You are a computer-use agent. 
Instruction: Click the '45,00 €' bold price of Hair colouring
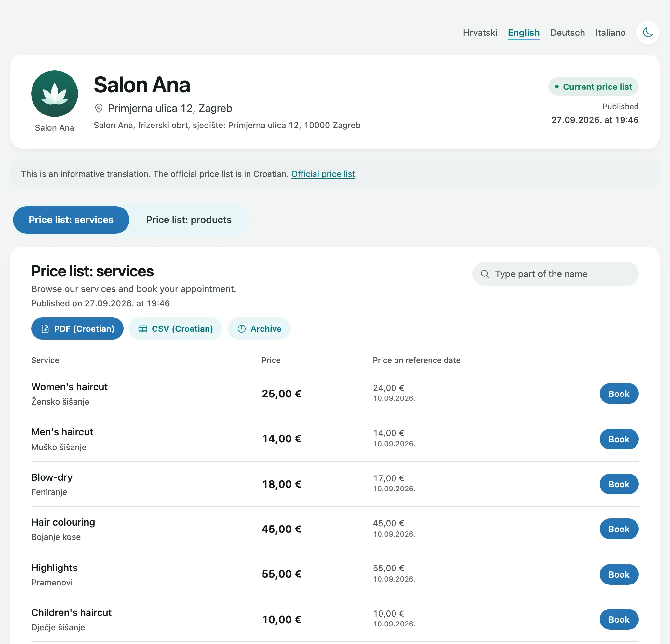pyautogui.click(x=281, y=529)
